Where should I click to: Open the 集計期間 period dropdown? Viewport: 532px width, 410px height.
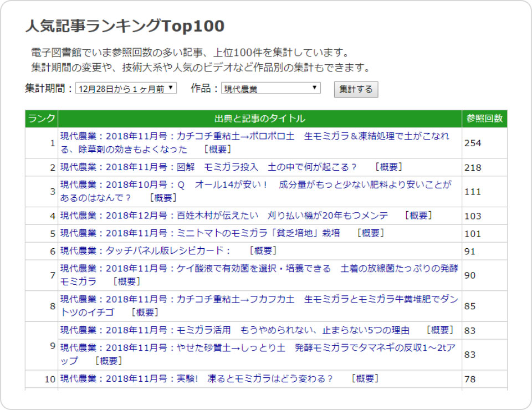[x=126, y=88]
